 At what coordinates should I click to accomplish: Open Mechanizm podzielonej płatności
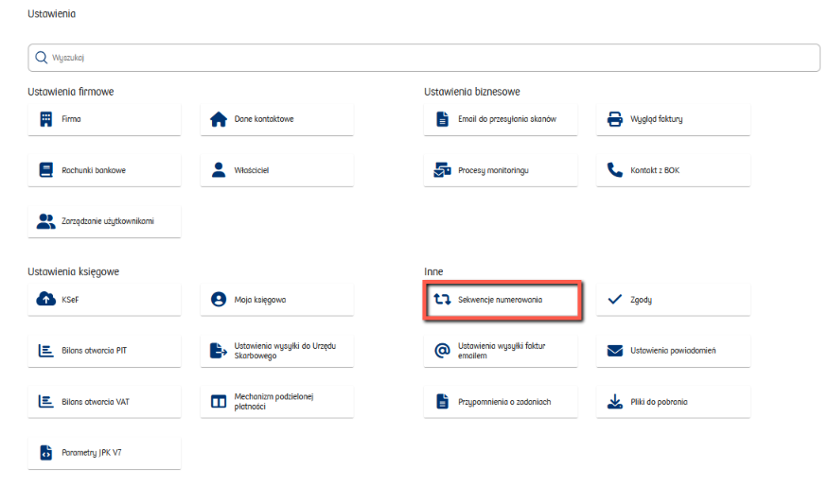point(277,402)
